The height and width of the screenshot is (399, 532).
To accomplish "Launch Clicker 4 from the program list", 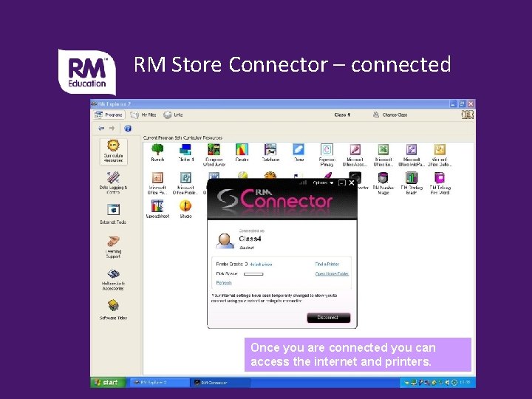I will [185, 152].
